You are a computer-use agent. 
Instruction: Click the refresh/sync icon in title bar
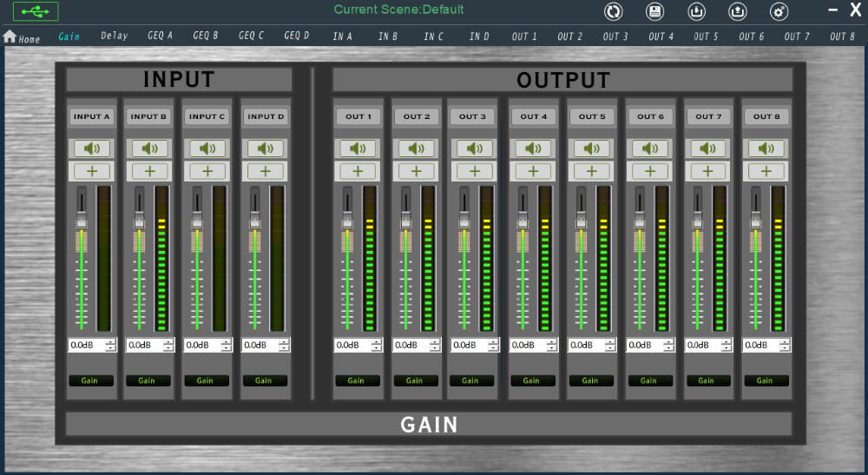613,11
